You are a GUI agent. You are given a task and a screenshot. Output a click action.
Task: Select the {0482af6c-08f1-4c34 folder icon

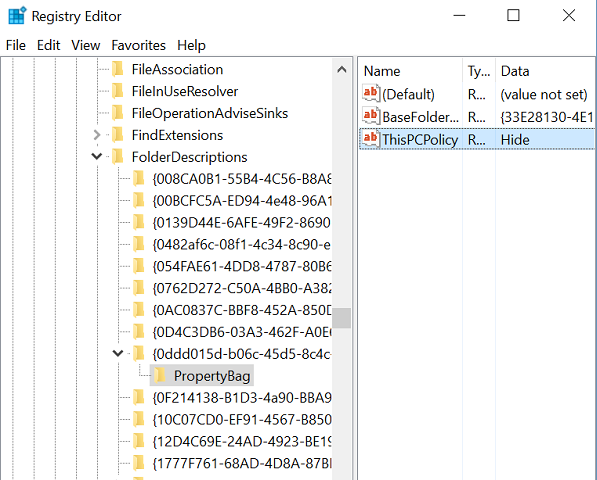(x=139, y=244)
